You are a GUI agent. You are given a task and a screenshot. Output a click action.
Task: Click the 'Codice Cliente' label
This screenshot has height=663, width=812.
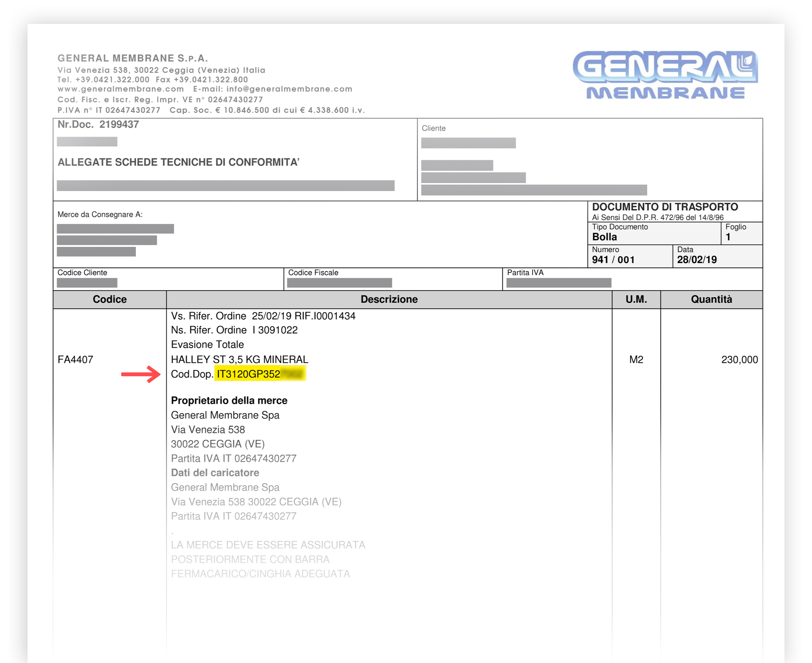pyautogui.click(x=82, y=272)
